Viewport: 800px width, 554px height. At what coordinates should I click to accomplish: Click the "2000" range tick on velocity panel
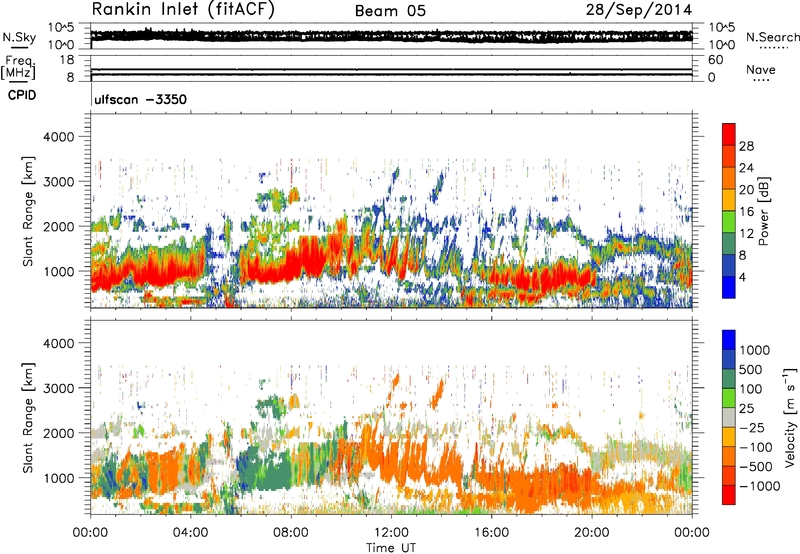(x=58, y=433)
